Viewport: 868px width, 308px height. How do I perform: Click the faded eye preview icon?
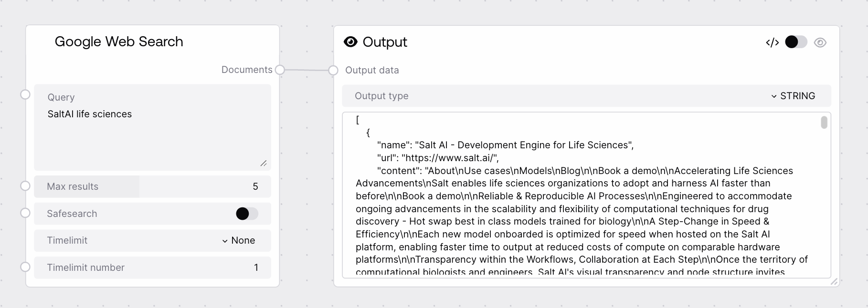click(820, 42)
